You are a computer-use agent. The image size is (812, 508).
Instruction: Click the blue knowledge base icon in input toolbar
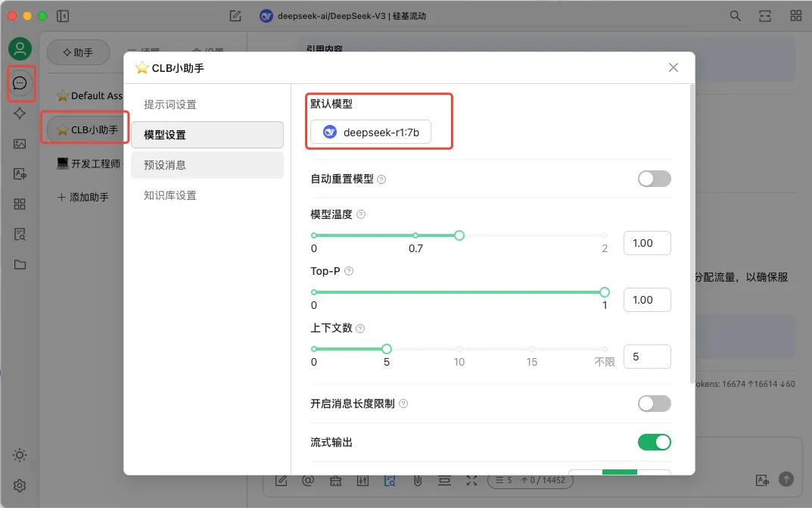390,481
